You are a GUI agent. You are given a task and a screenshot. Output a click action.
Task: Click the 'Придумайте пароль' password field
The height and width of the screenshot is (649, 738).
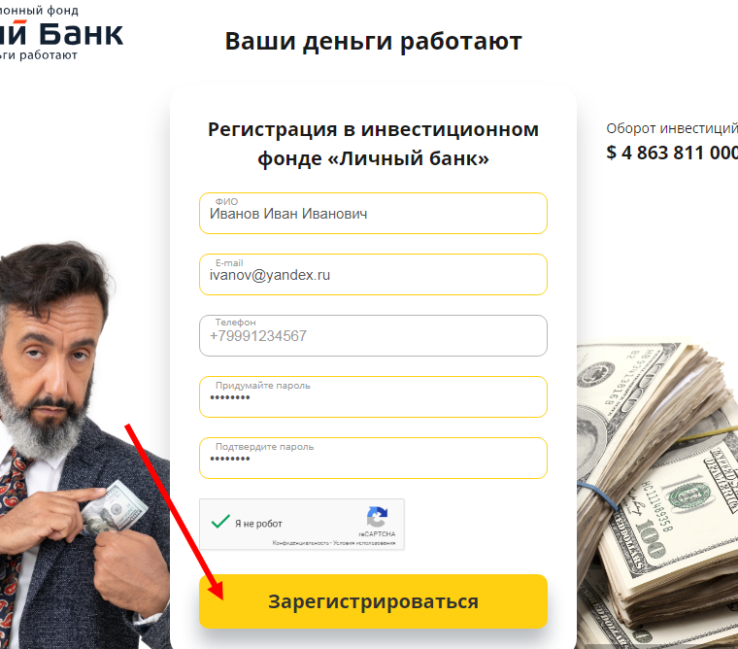(373, 397)
